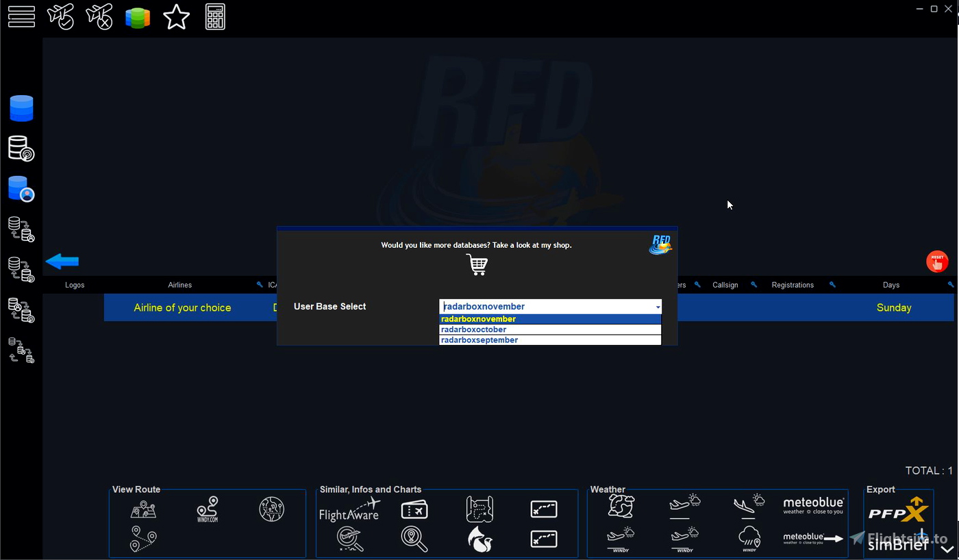959x560 pixels.
Task: Select the plane-with-checkmark toolbar icon
Action: (61, 16)
